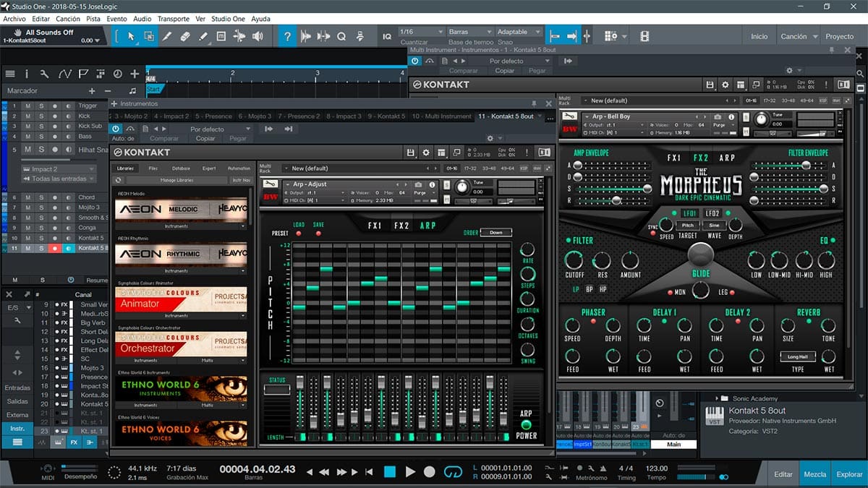Open the quantize 1/16 dropdown

pyautogui.click(x=422, y=32)
